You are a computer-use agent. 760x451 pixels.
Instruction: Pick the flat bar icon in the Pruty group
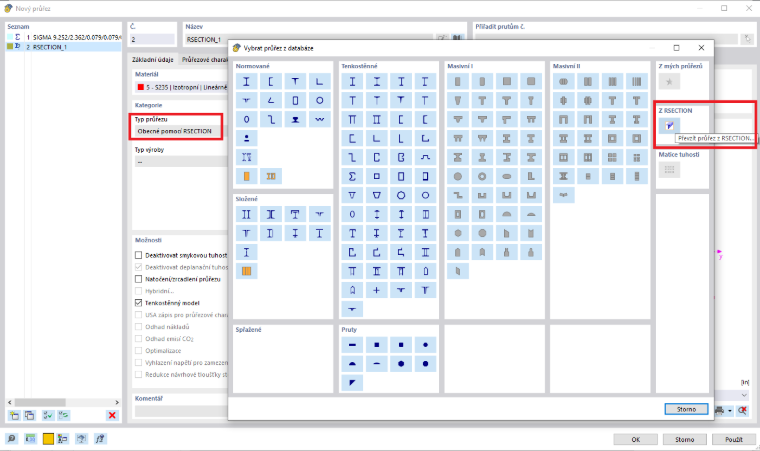pos(352,345)
